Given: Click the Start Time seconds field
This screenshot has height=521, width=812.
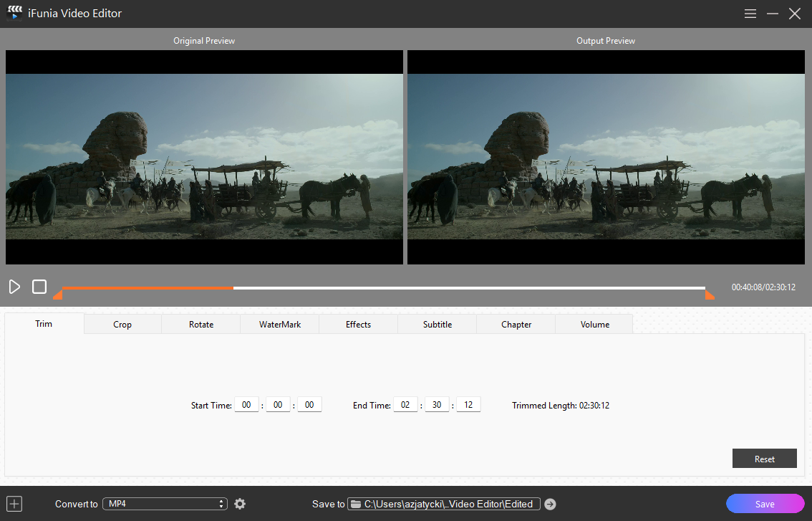Looking at the screenshot, I should [309, 405].
